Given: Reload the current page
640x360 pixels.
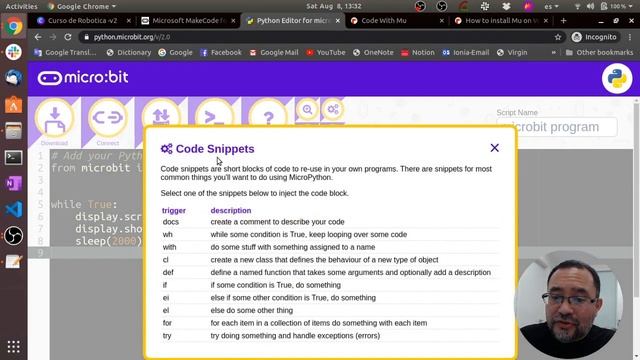Looking at the screenshot, I should (68, 37).
